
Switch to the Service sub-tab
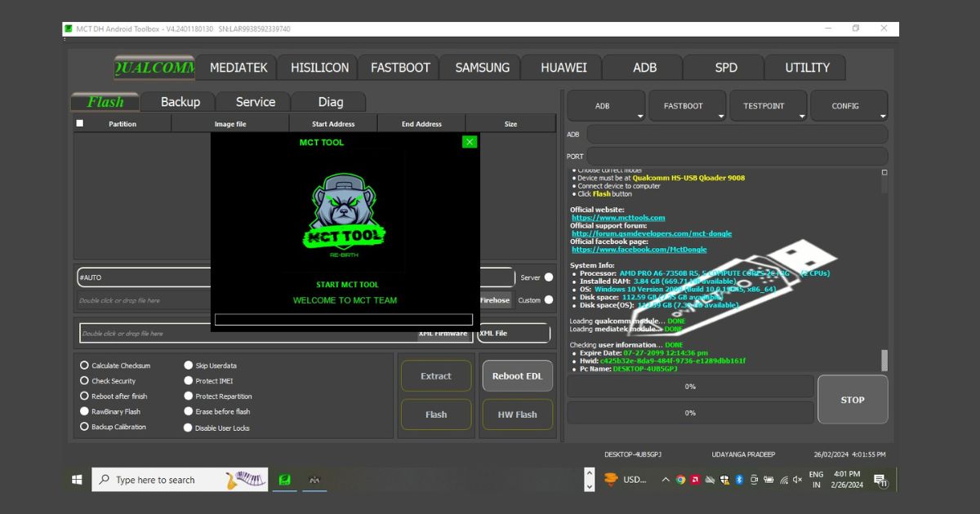(255, 102)
